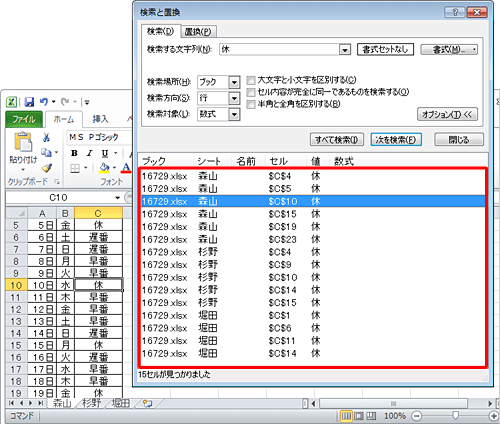Select the 検索(D) tab in dialog
The image size is (500, 424).
point(161,31)
